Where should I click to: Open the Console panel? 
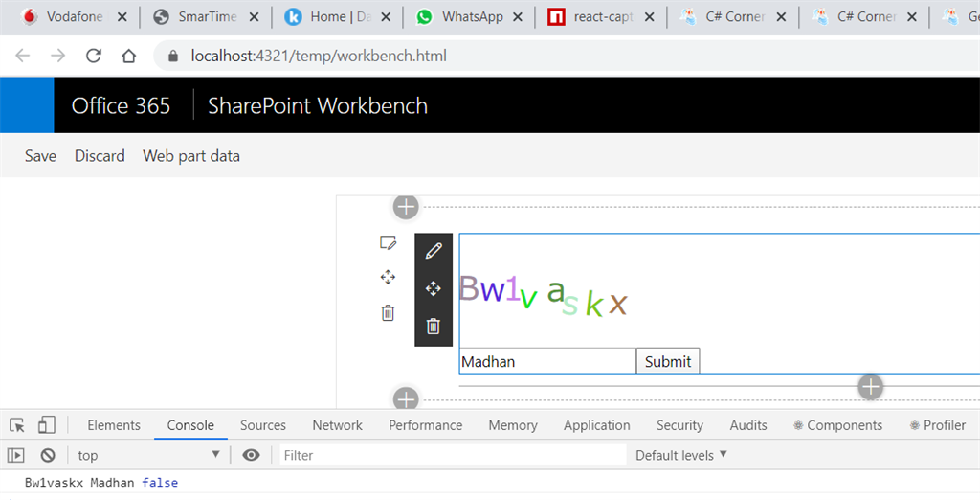click(190, 425)
